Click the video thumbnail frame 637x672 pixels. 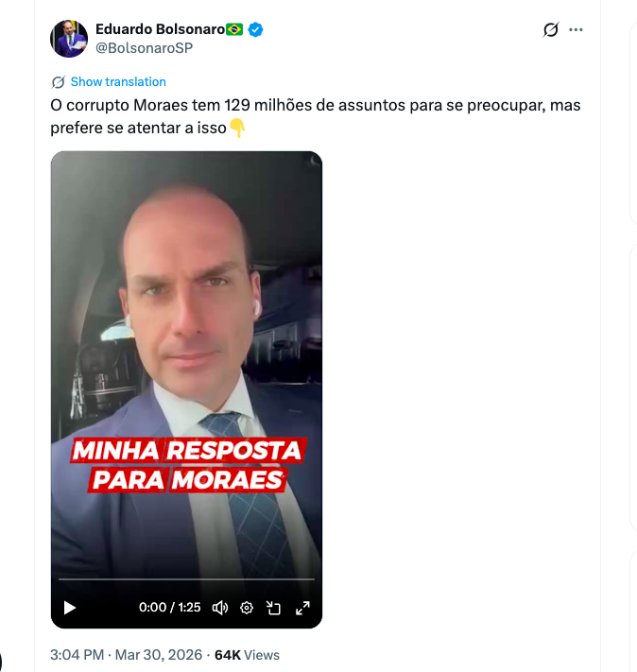click(x=186, y=364)
